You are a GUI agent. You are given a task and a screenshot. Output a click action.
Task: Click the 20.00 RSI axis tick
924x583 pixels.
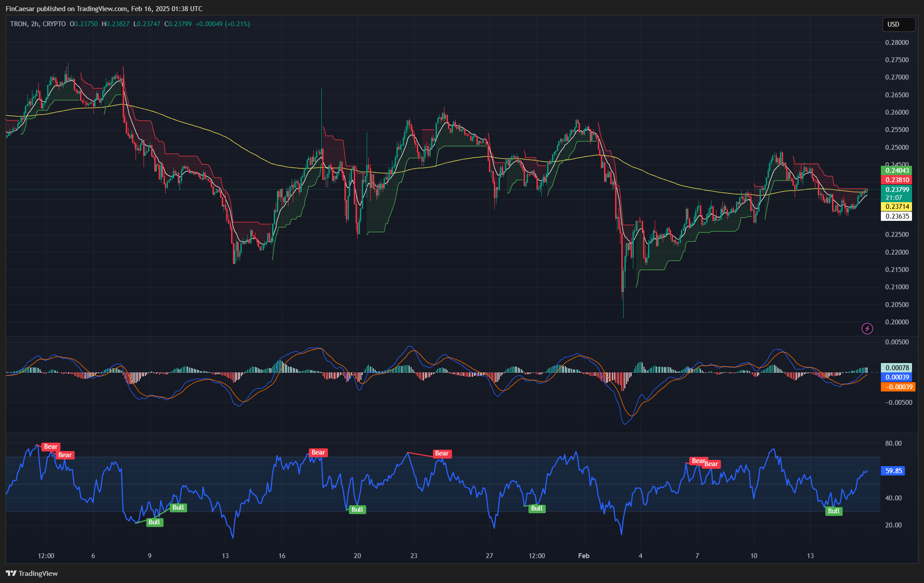click(x=893, y=525)
